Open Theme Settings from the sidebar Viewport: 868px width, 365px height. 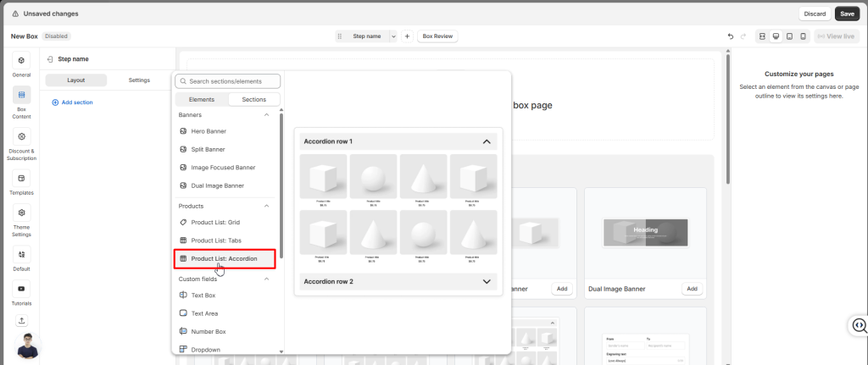click(x=21, y=213)
